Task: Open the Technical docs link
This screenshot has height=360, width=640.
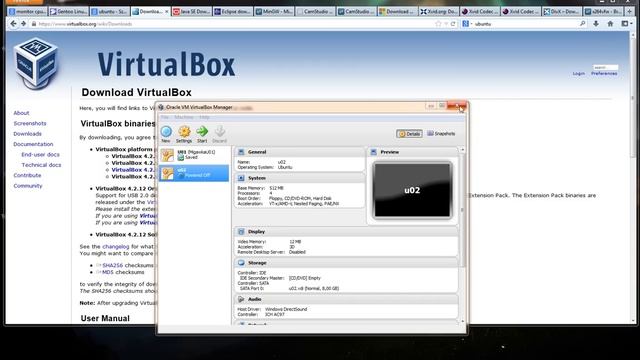Action: (x=41, y=165)
